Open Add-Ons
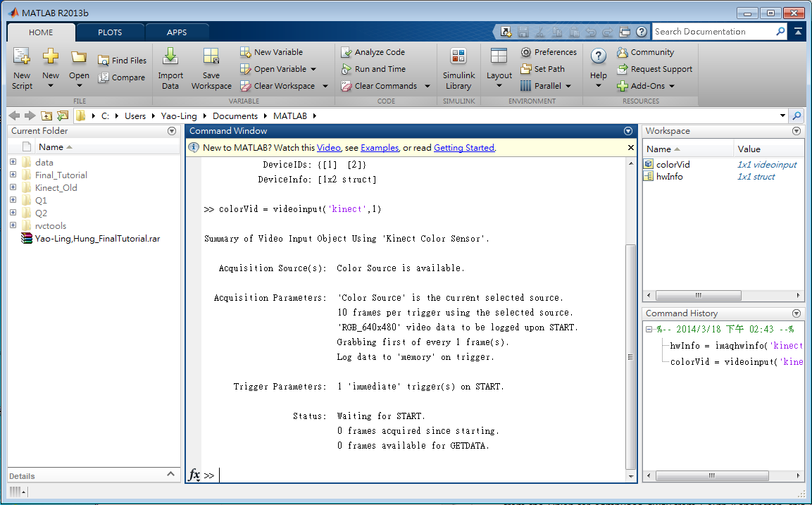Image resolution: width=812 pixels, height=505 pixels. pyautogui.click(x=645, y=85)
